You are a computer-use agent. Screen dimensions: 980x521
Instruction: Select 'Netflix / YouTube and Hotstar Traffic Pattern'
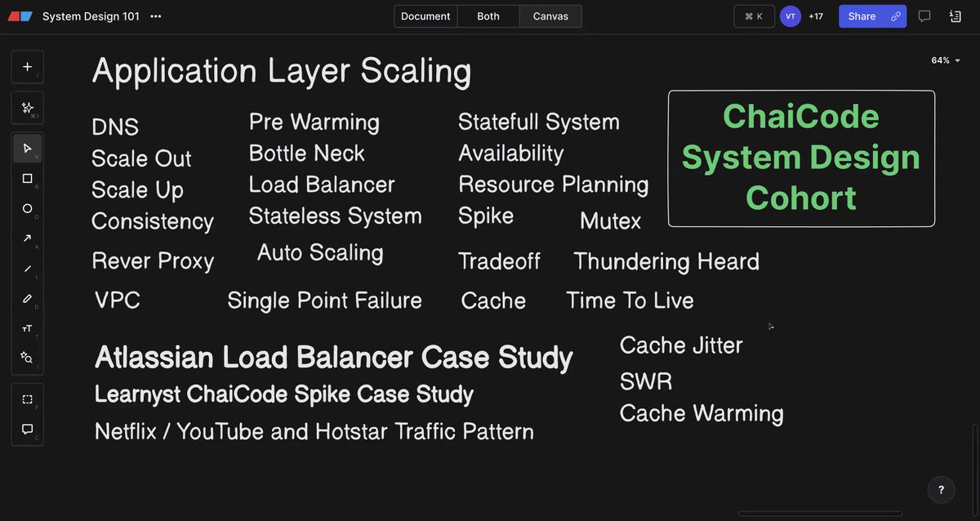coord(314,431)
